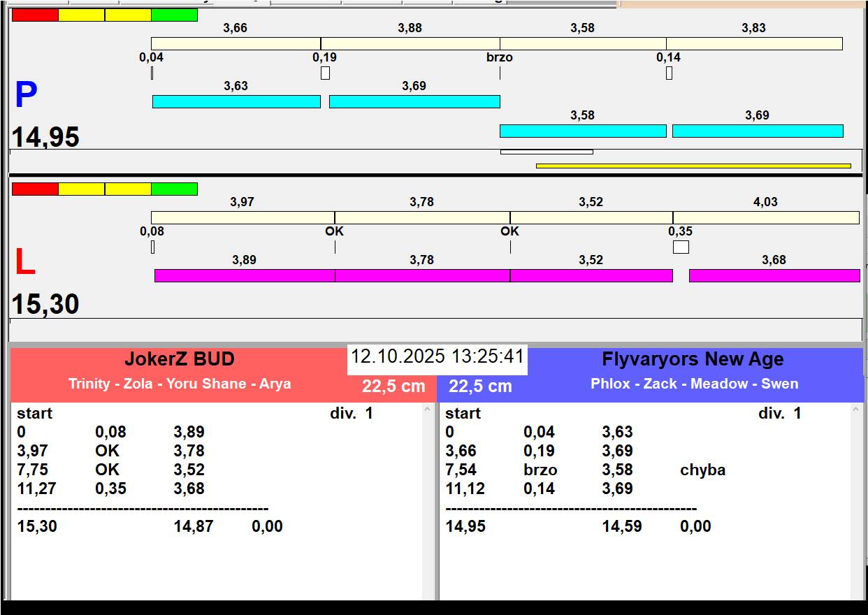This screenshot has height=615, width=868.
Task: Click the large 15,30 total time
Action: tap(45, 304)
